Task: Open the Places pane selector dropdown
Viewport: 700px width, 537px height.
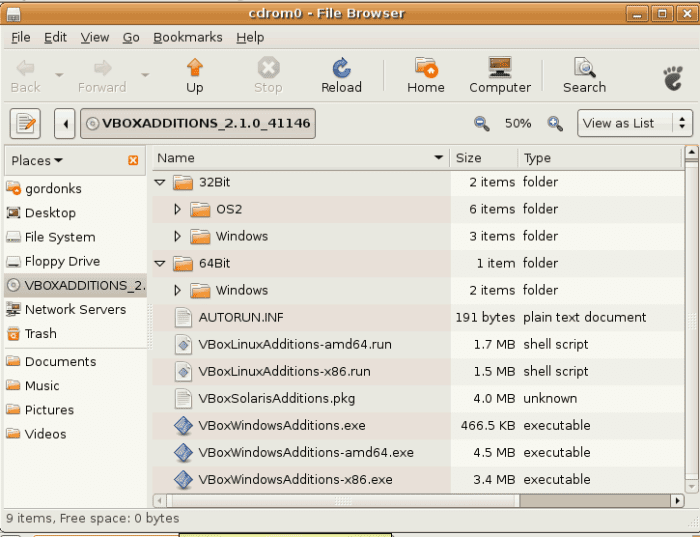Action: coord(37,160)
